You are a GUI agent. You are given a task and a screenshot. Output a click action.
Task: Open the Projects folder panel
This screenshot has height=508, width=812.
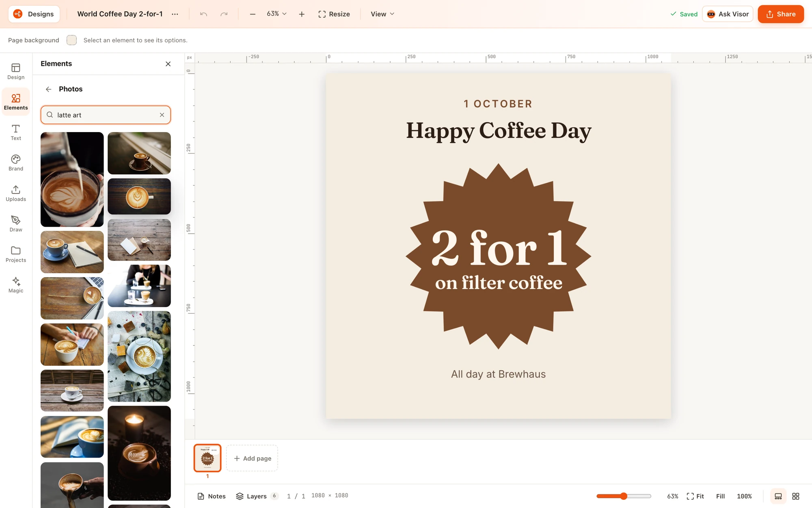[x=16, y=254]
